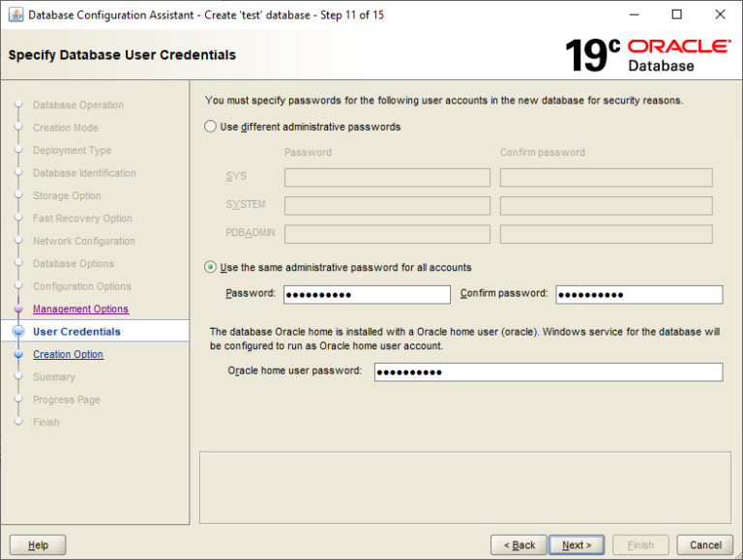Click the Help button
Screen dimensions: 743x560
(38, 545)
